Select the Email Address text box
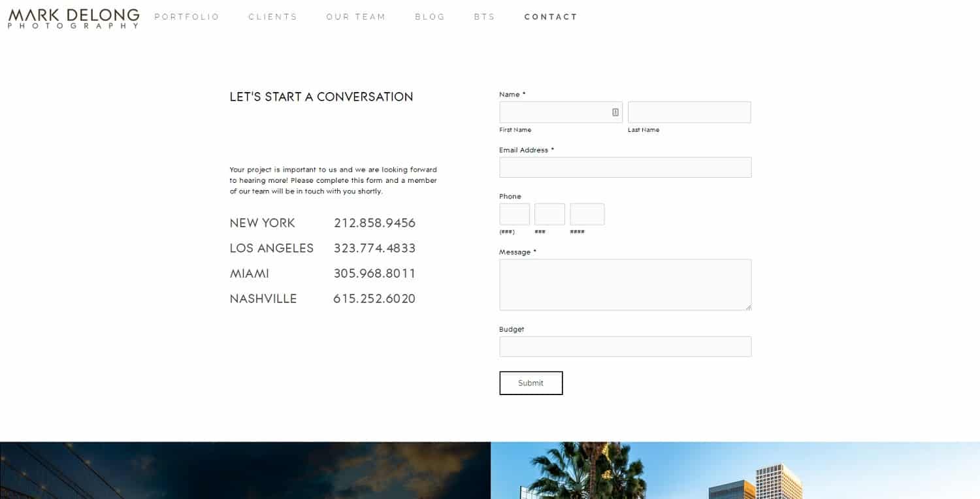Screen dimensions: 980x499 625,167
